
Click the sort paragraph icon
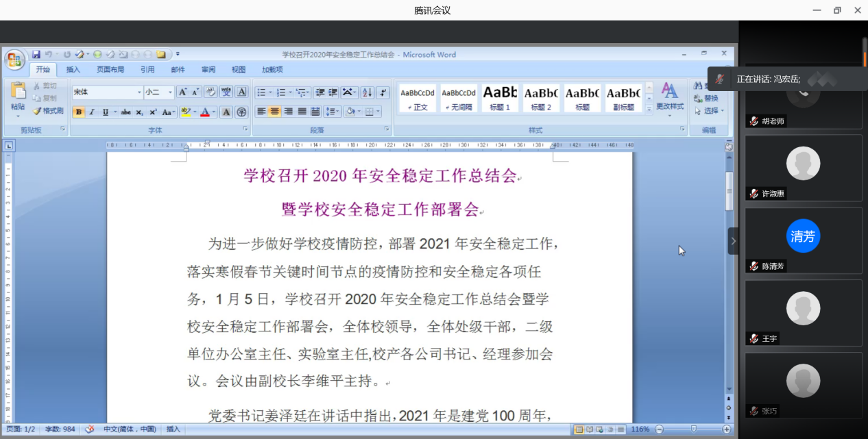click(x=367, y=92)
